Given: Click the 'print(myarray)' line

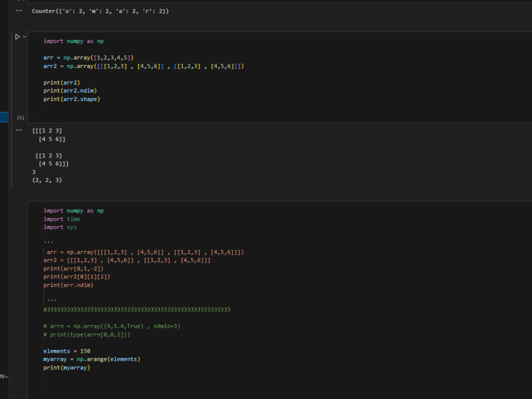Looking at the screenshot, I should pos(67,368).
